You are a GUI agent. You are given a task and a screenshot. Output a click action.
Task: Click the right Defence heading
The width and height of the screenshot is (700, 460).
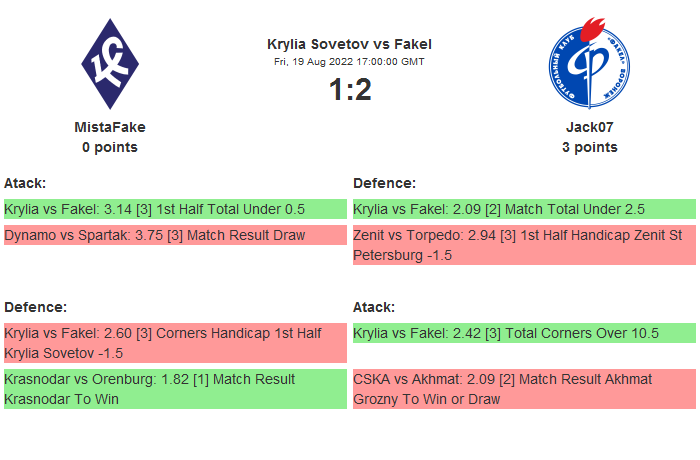tap(384, 183)
